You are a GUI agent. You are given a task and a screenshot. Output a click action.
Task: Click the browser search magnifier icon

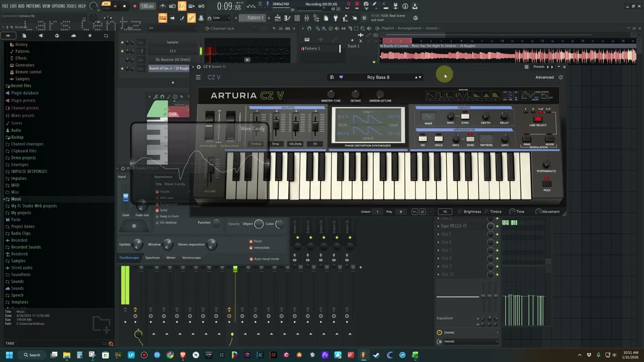pos(111,344)
